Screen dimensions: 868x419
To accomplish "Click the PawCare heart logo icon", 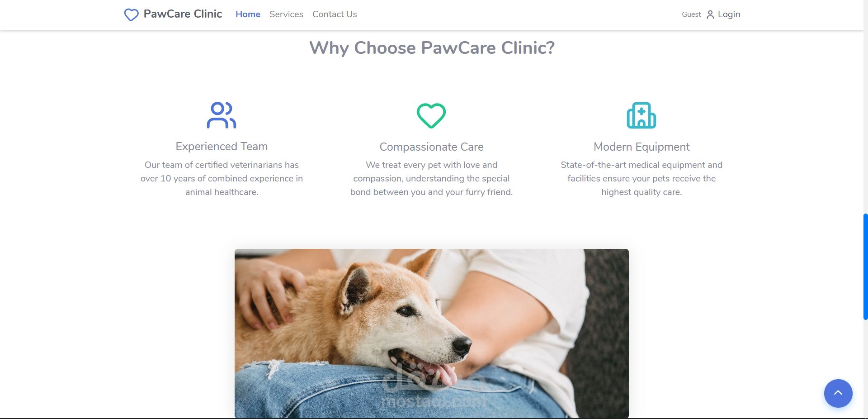I will pos(131,15).
